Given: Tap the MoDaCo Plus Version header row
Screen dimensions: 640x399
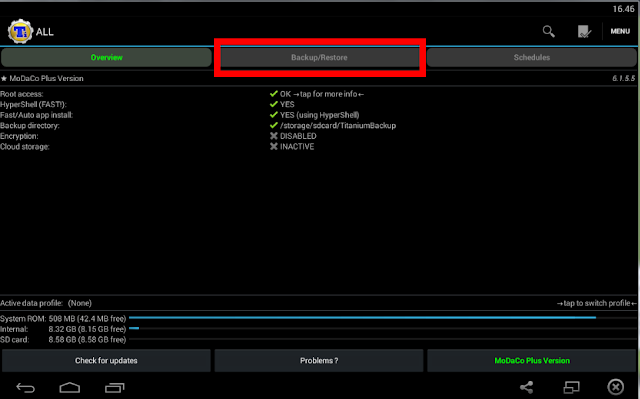Looking at the screenshot, I should (x=318, y=78).
